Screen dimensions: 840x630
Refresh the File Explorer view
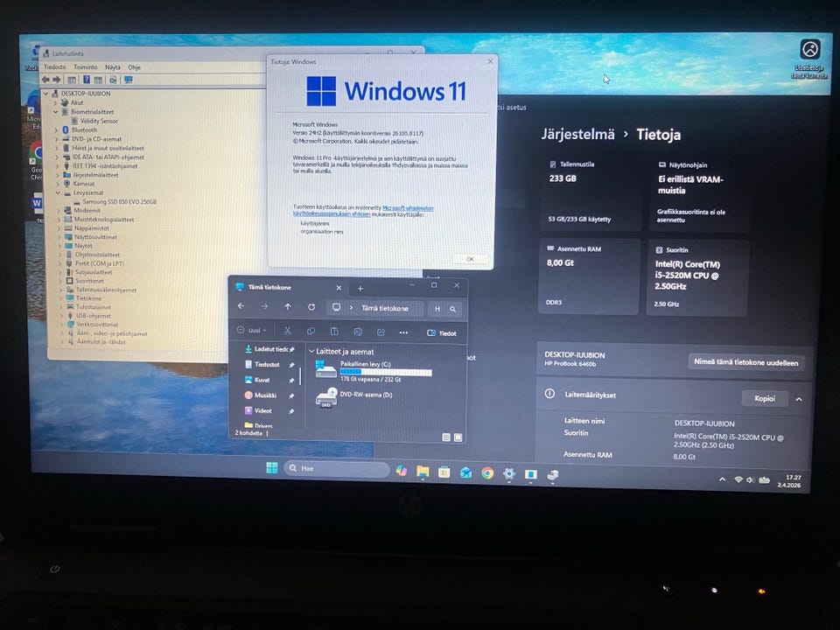pyautogui.click(x=311, y=307)
